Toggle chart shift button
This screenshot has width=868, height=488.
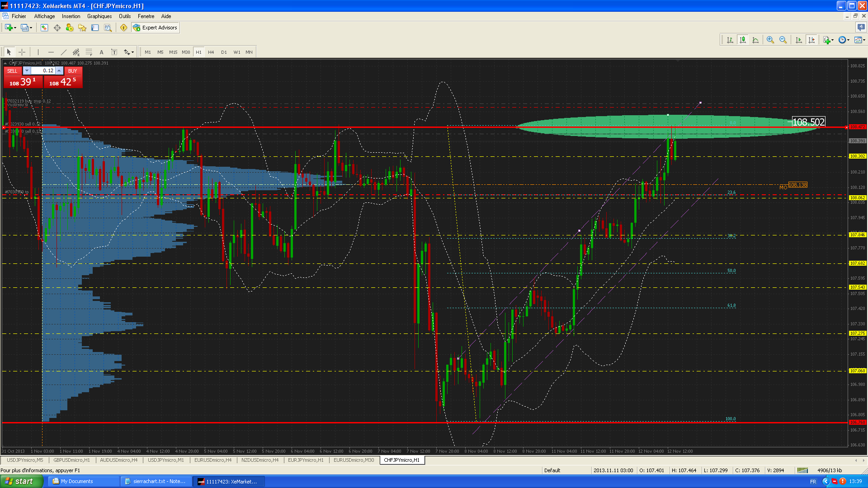click(x=811, y=40)
